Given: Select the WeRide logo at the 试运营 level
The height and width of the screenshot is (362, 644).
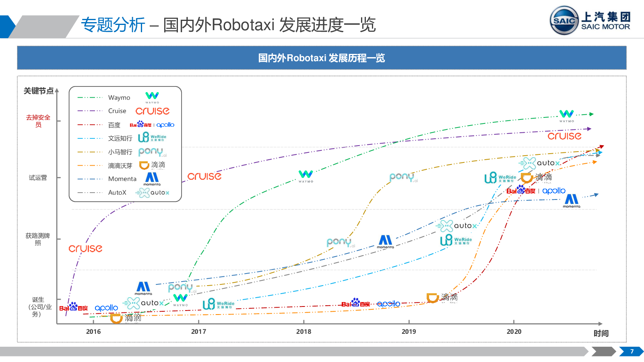Looking at the screenshot, I should pos(500,178).
